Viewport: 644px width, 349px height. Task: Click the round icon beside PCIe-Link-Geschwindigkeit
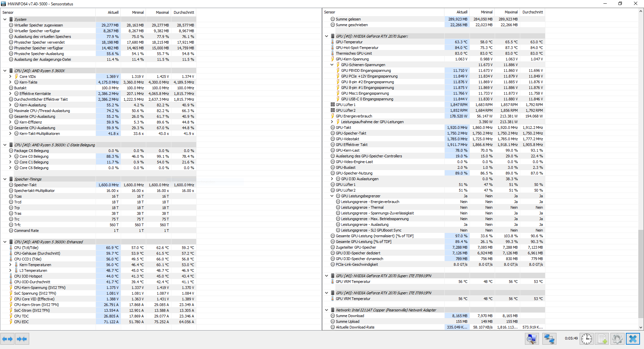point(333,264)
